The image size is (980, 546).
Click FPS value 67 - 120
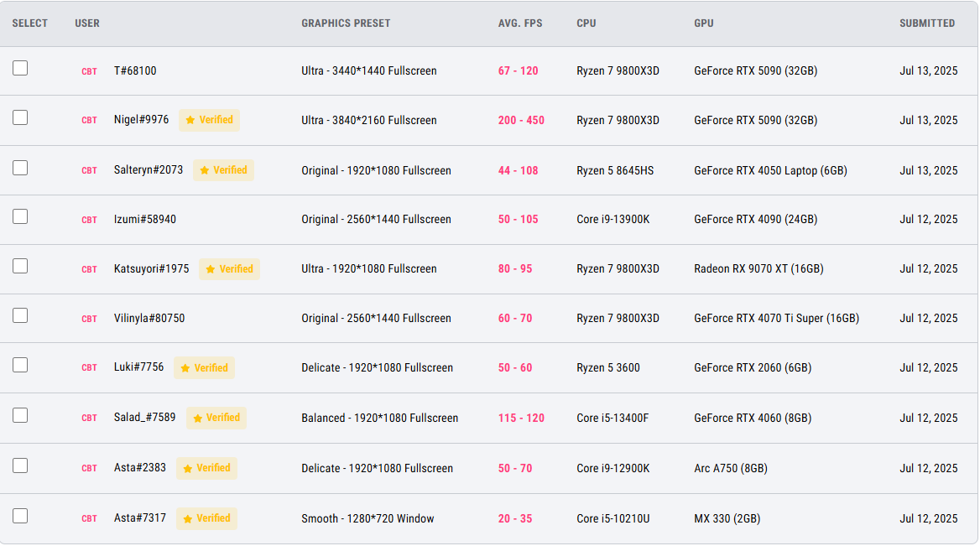pos(519,70)
